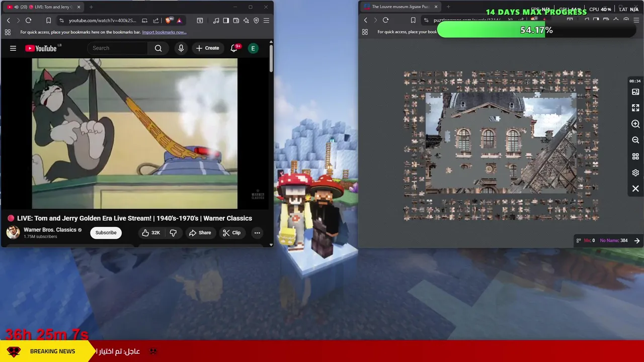
Task: Click the 'BREAKING NEWS' ticker label
Action: (x=52, y=351)
